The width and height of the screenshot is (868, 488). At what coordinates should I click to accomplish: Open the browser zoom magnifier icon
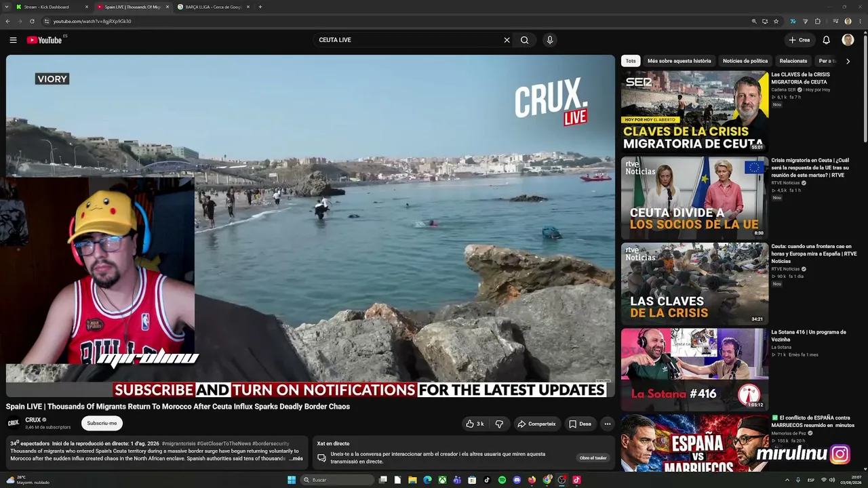754,21
